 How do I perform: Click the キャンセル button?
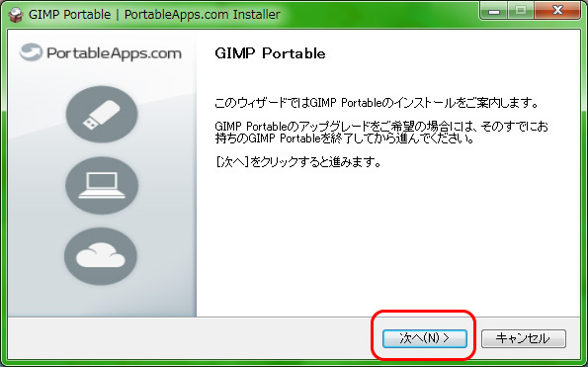524,338
